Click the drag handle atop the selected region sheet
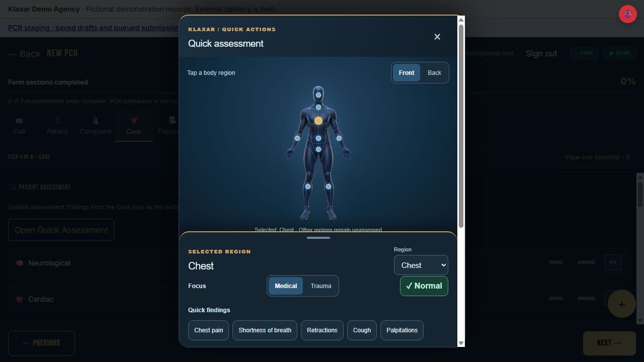 click(318, 238)
